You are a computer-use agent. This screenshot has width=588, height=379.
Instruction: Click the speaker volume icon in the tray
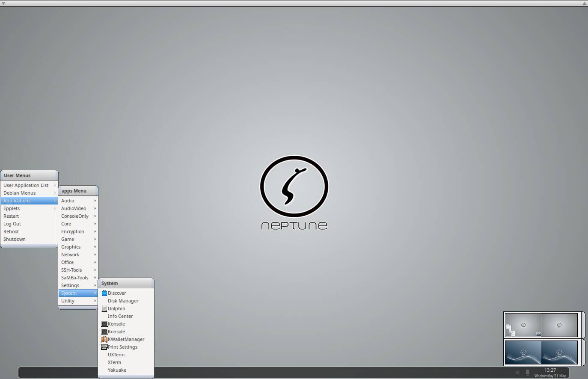(518, 373)
